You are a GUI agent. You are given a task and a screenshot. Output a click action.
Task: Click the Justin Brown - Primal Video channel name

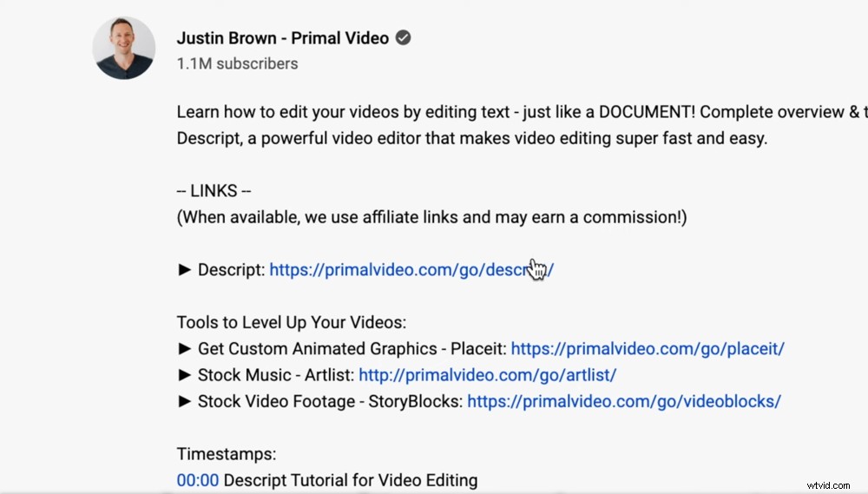click(283, 38)
